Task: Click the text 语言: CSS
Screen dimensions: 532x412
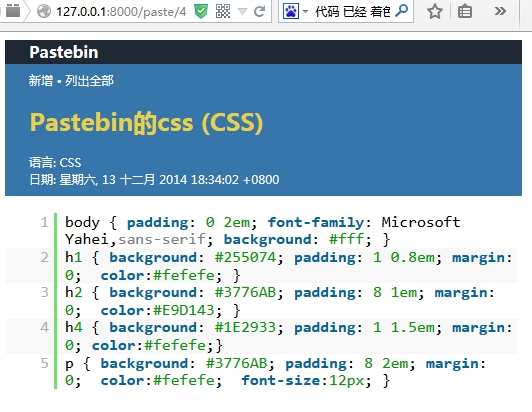Action: pyautogui.click(x=55, y=163)
